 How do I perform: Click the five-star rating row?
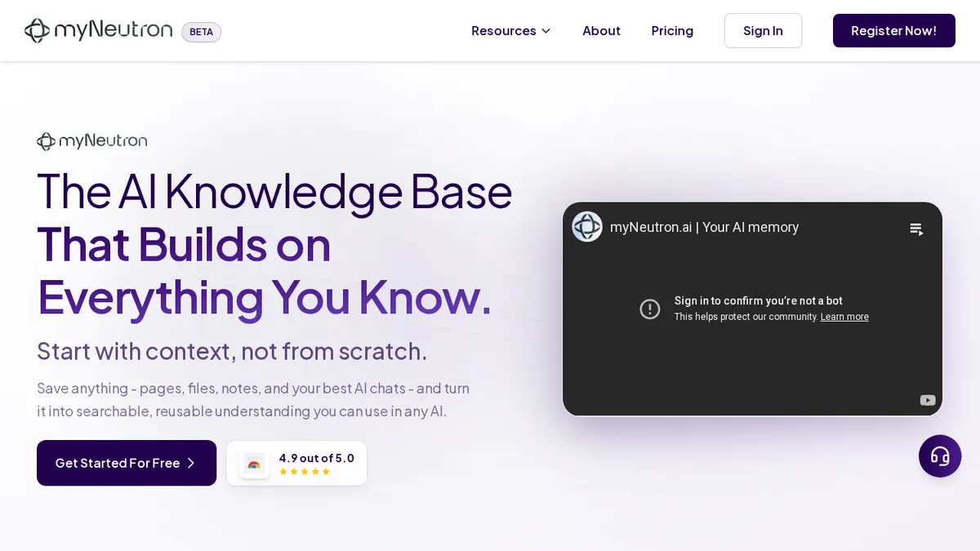[305, 471]
